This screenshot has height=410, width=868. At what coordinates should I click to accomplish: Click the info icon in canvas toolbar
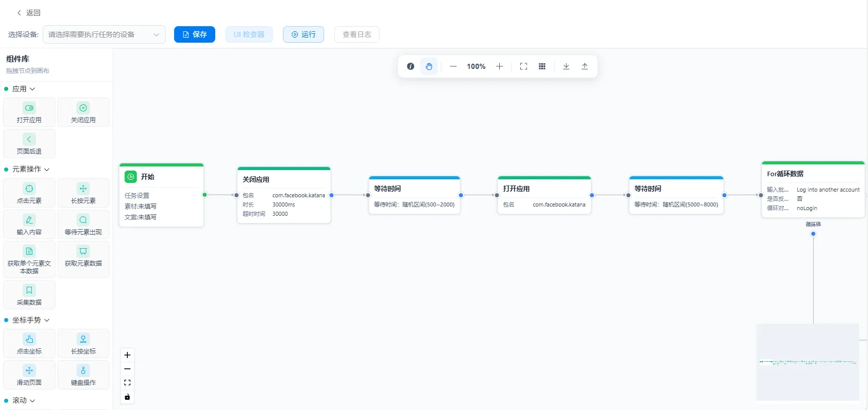coord(410,66)
